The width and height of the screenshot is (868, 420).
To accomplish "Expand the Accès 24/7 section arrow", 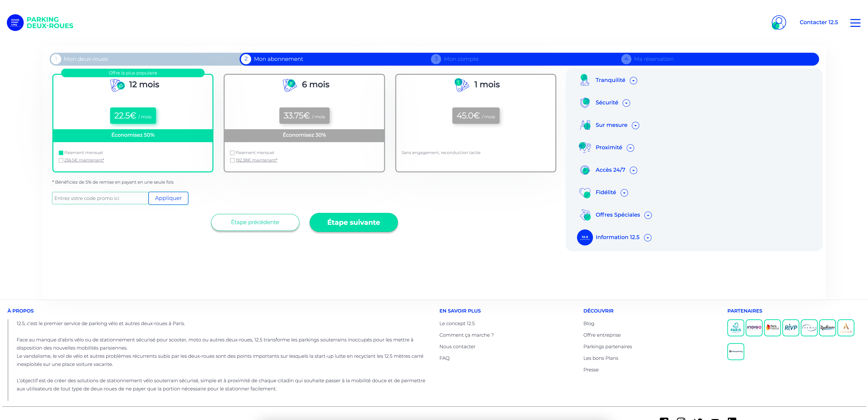I will 633,171.
